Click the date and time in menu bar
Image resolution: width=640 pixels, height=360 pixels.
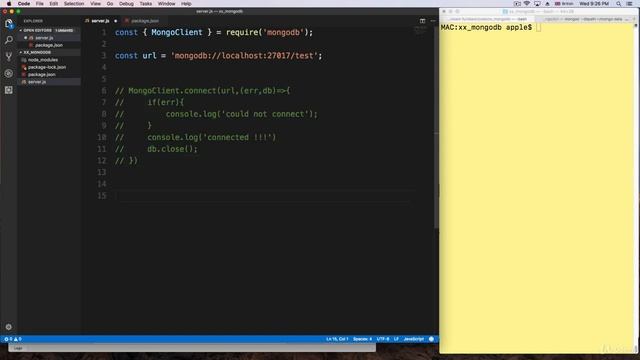[x=594, y=4]
